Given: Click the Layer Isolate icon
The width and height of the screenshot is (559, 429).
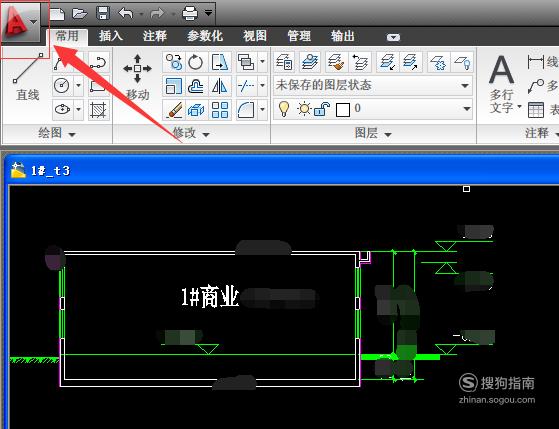Looking at the screenshot, I should click(x=388, y=62).
